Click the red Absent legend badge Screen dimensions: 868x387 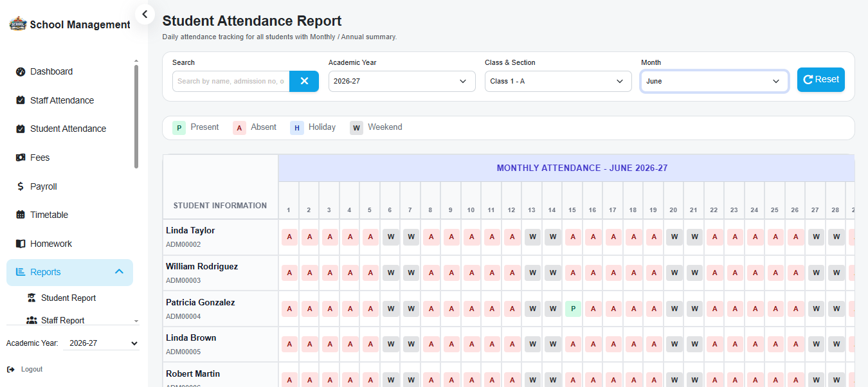point(239,128)
